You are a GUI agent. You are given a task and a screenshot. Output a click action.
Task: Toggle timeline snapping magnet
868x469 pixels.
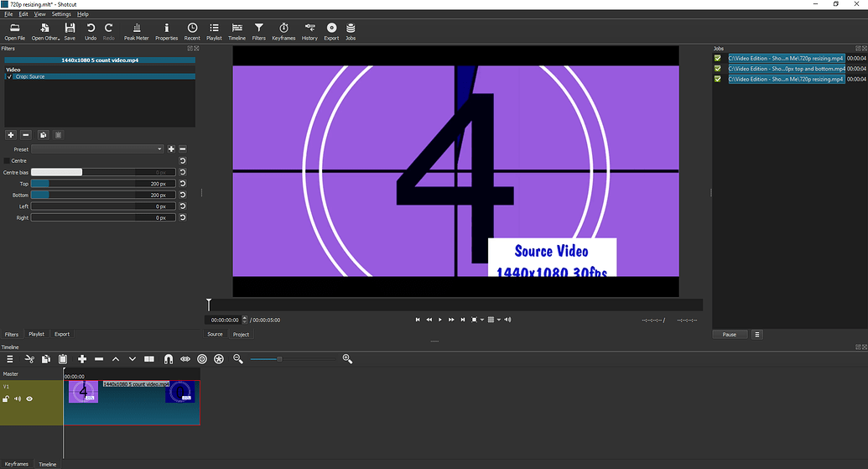(x=169, y=359)
